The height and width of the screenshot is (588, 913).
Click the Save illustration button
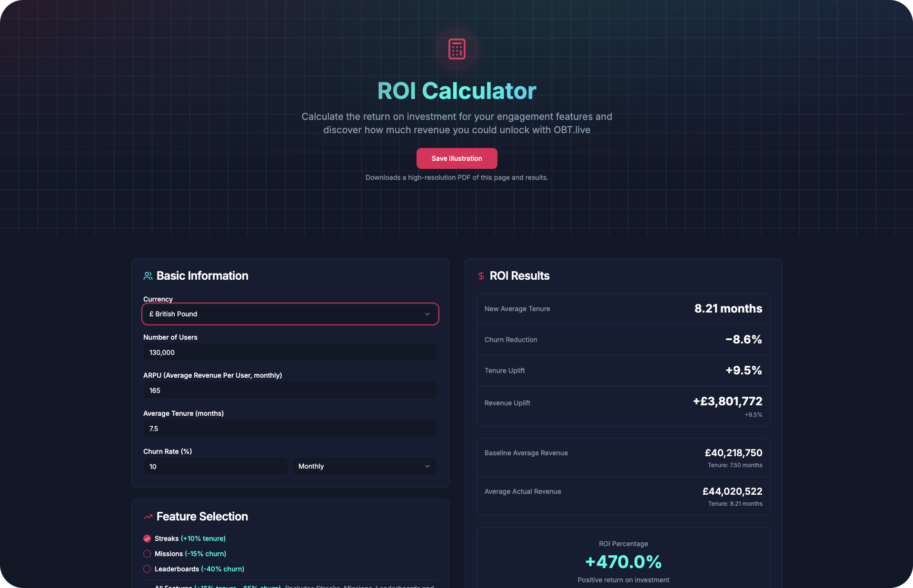pos(456,158)
